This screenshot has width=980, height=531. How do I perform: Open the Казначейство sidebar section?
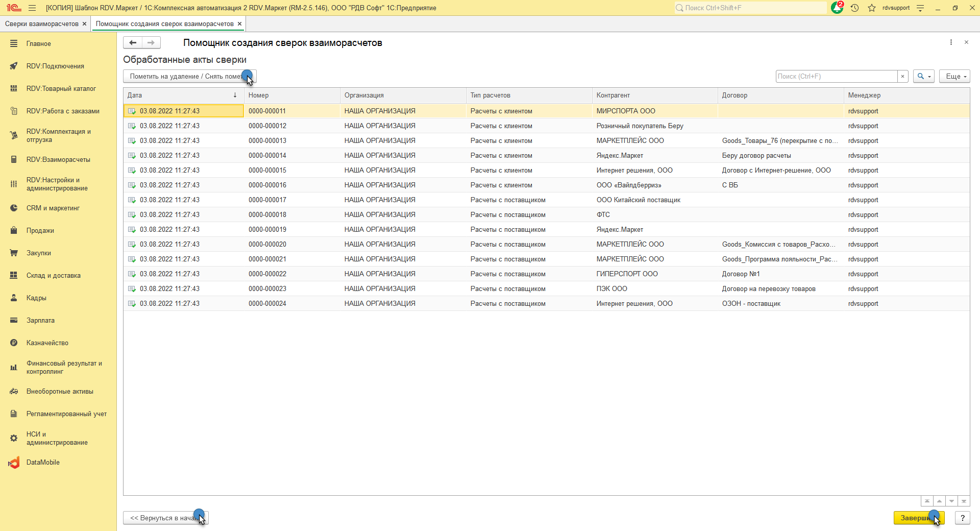(47, 343)
